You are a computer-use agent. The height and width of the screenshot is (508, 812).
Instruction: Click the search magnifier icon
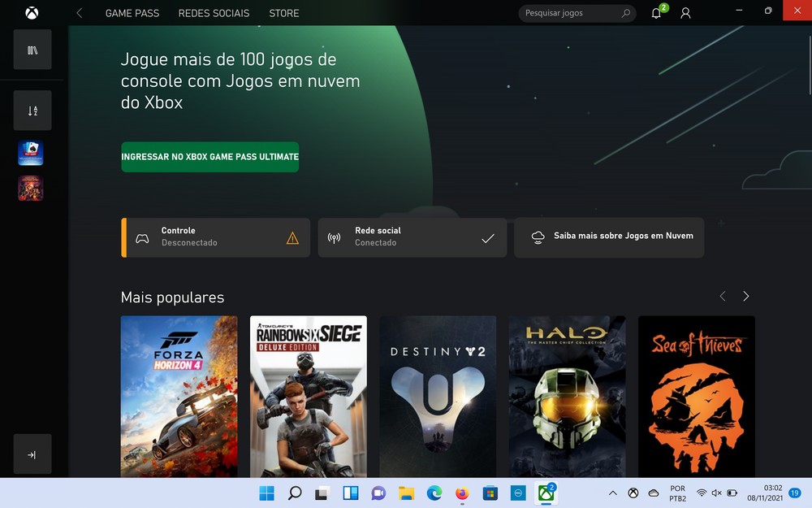[625, 13]
